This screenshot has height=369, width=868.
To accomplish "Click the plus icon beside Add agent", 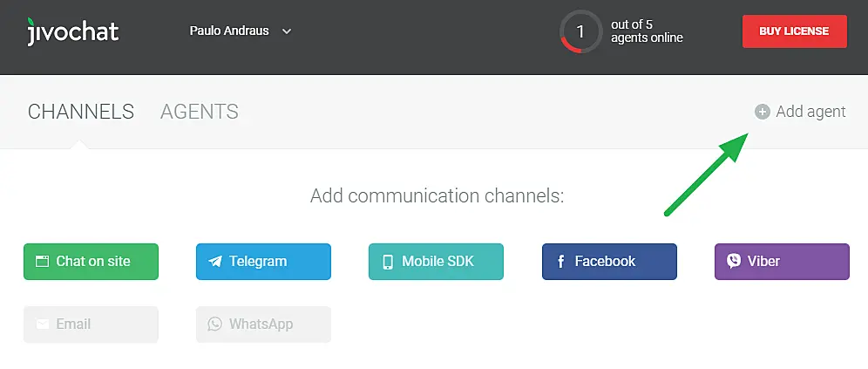I will tap(763, 112).
